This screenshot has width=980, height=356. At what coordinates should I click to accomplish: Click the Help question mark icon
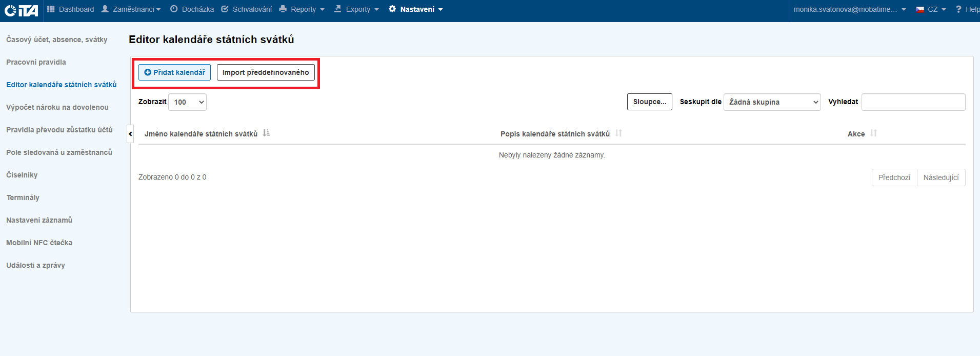click(958, 9)
